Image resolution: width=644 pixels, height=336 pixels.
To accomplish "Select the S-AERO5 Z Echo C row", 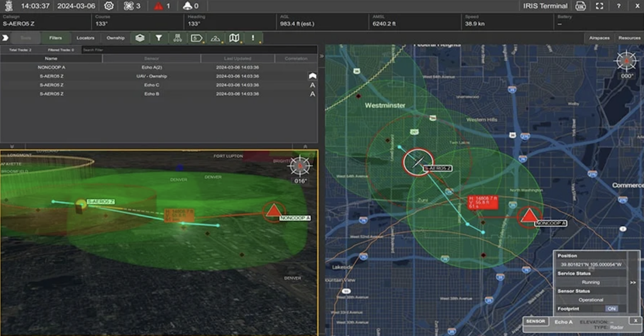I will pyautogui.click(x=158, y=85).
